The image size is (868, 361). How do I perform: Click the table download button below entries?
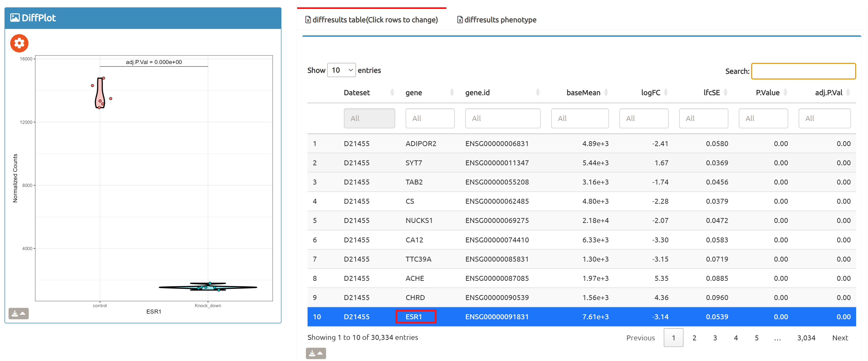coord(316,353)
